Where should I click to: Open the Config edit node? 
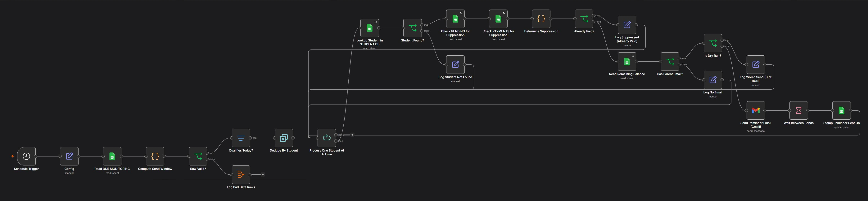click(69, 156)
